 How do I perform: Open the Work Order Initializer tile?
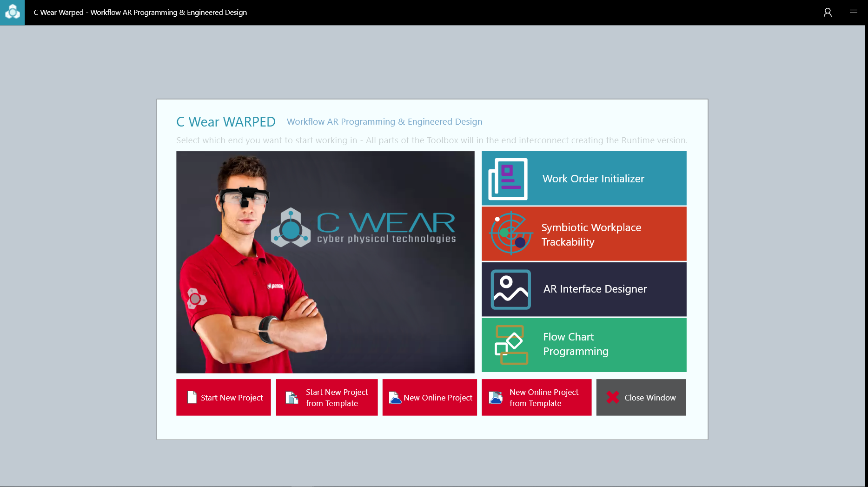click(584, 178)
